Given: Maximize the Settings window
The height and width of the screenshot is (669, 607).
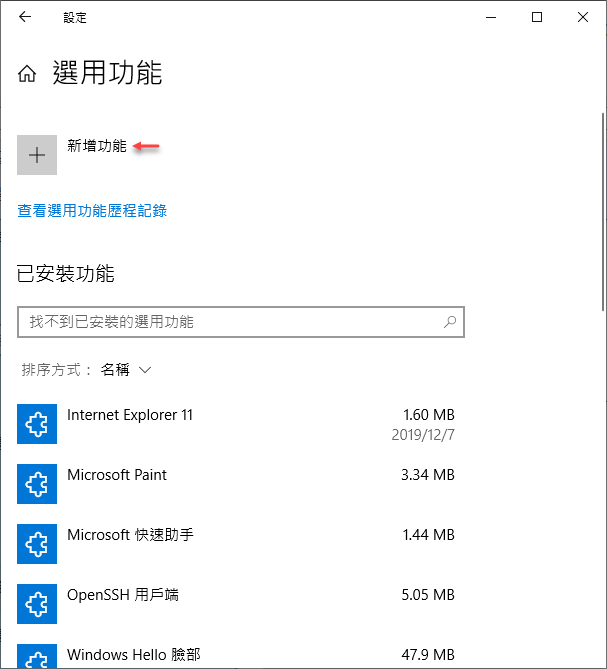Looking at the screenshot, I should click(537, 17).
